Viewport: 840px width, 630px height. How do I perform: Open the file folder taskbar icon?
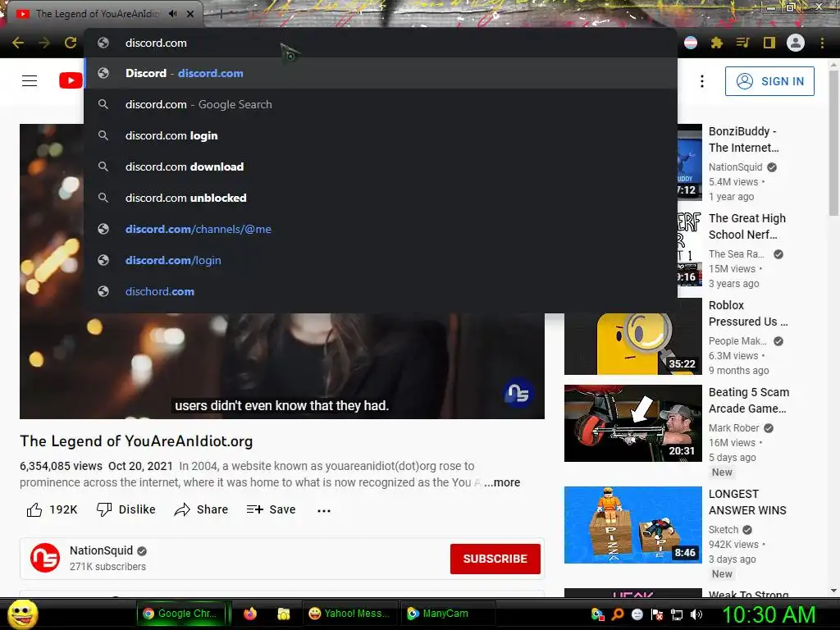click(x=283, y=614)
